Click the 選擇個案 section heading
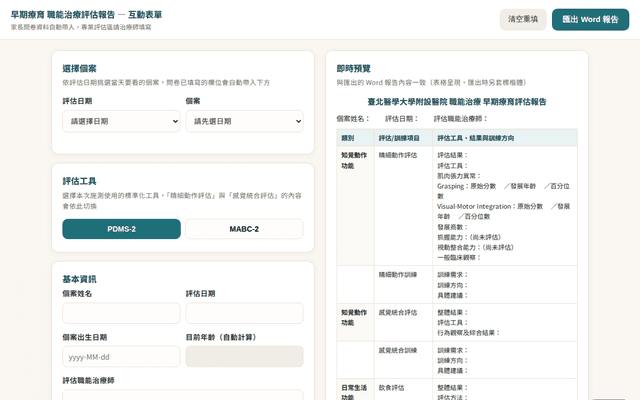This screenshot has width=640, height=400. pos(79,68)
